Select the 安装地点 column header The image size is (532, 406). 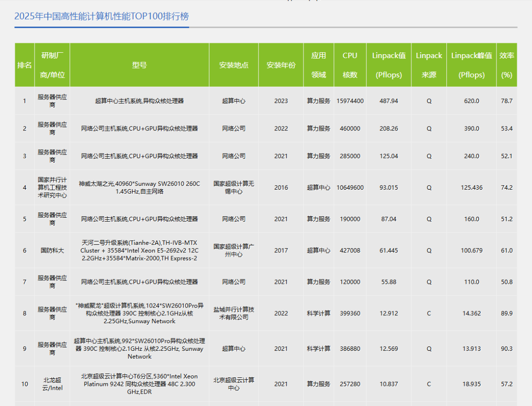pyautogui.click(x=233, y=65)
